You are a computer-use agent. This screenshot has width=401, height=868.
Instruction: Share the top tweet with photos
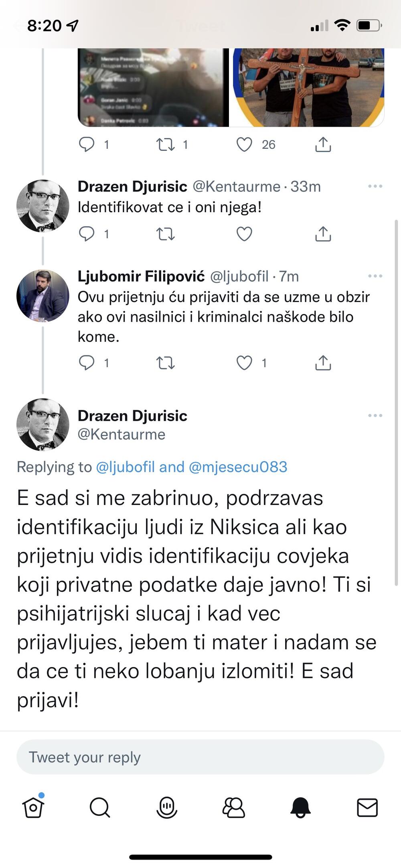[323, 144]
